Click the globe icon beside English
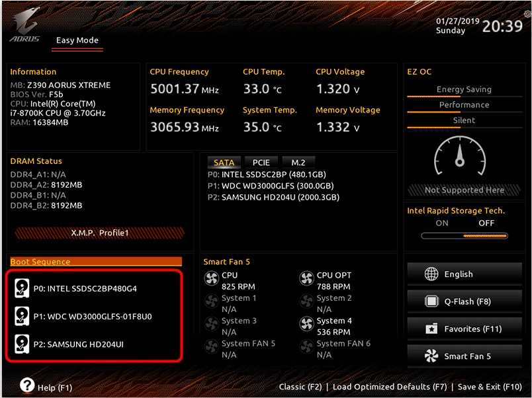 pos(431,274)
